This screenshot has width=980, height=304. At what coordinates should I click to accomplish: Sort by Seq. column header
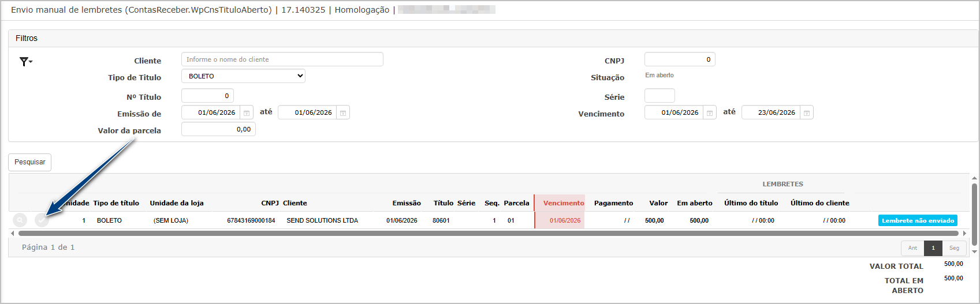coord(492,203)
